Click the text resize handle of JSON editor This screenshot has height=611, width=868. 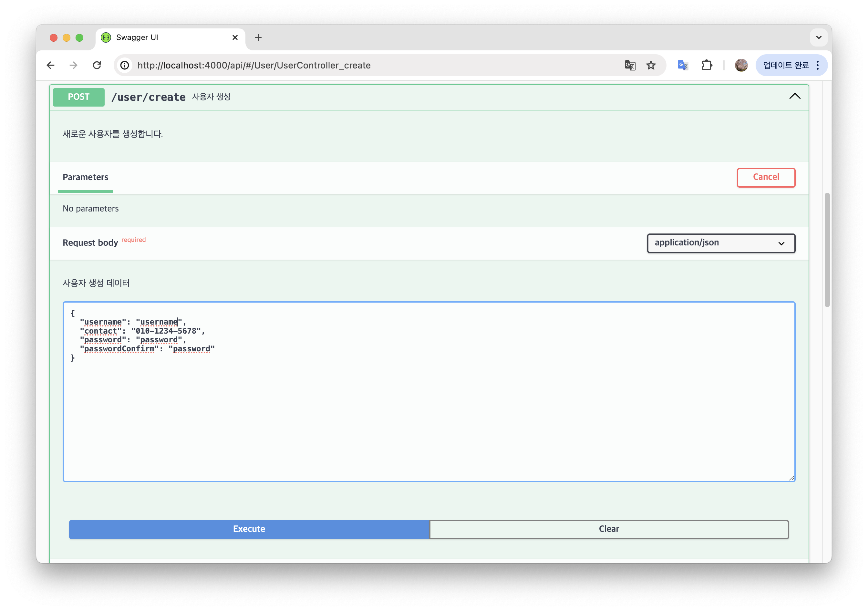(792, 478)
